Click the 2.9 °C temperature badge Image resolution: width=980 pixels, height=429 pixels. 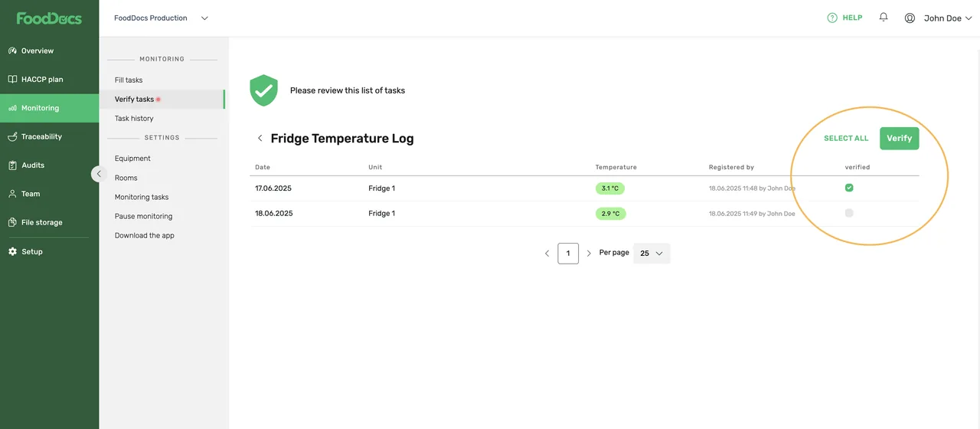pos(610,214)
